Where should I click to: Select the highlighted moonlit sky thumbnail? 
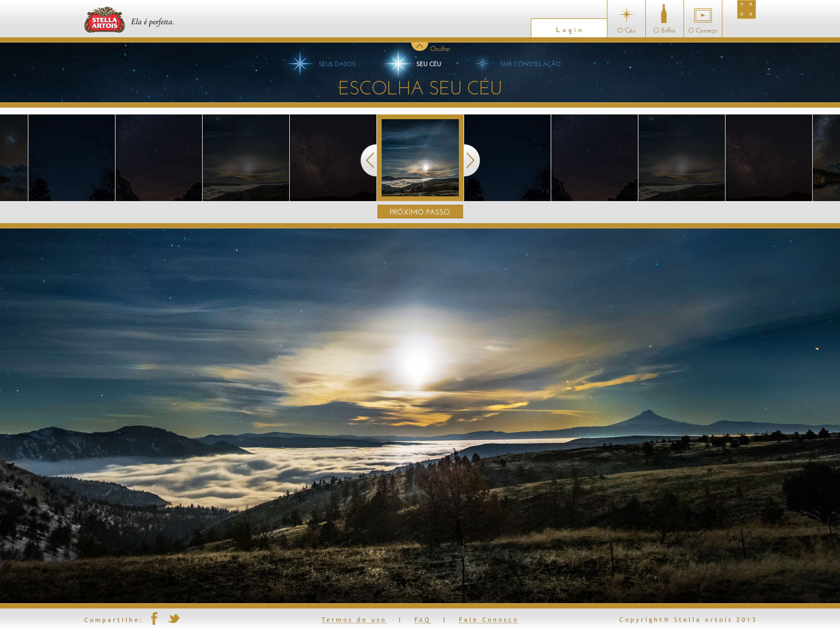click(420, 157)
